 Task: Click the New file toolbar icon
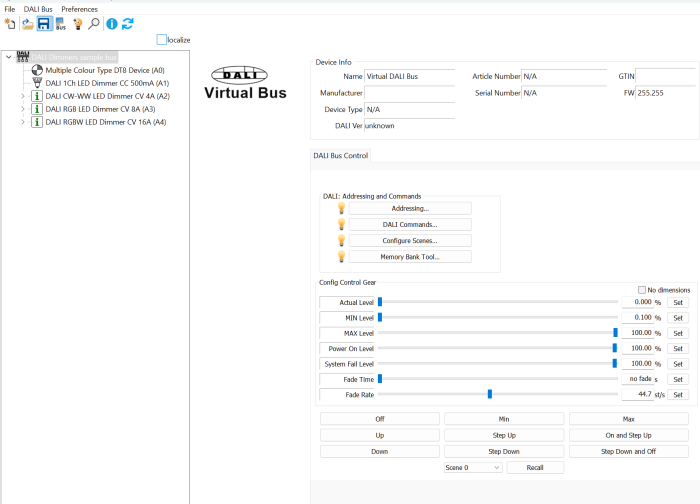pyautogui.click(x=10, y=24)
